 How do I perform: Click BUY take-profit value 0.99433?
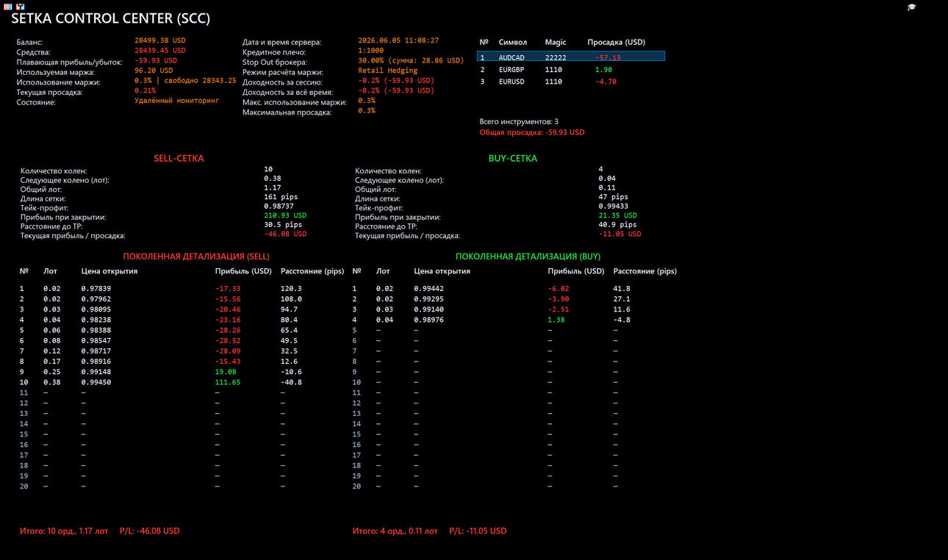tap(614, 207)
